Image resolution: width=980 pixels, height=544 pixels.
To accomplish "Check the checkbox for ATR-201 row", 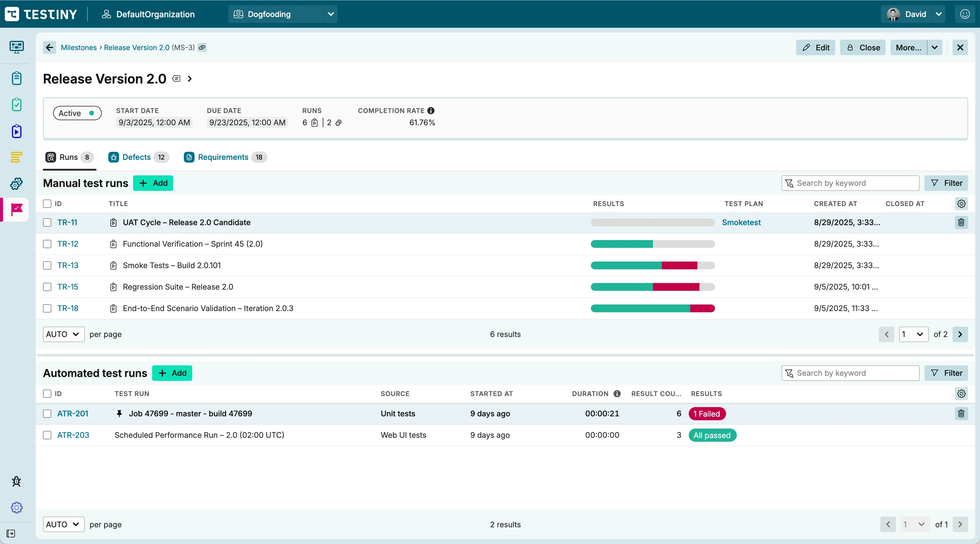I will 47,414.
